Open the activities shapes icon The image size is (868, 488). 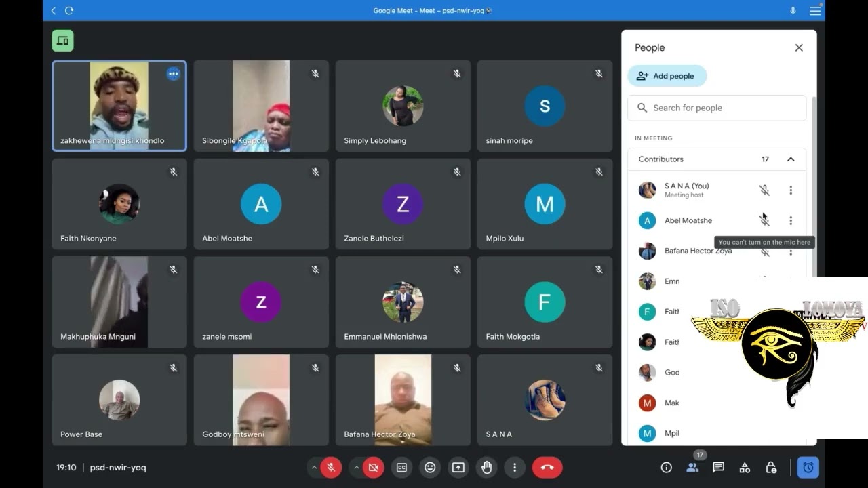pyautogui.click(x=745, y=467)
